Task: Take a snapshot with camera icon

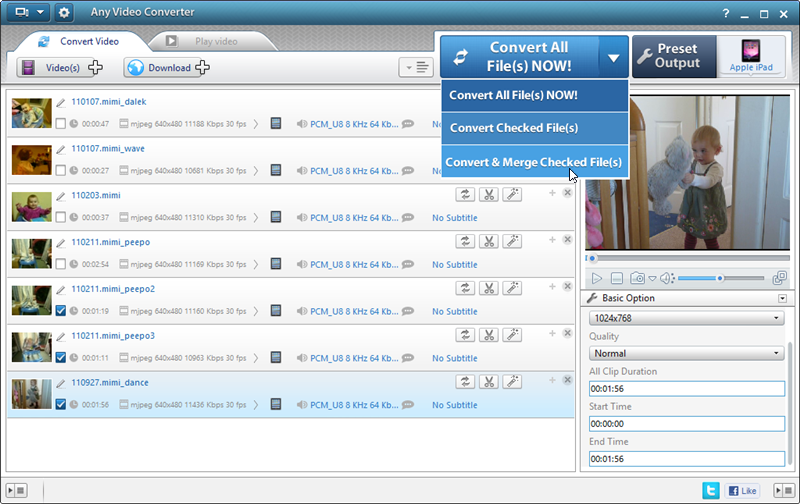Action: tap(637, 278)
